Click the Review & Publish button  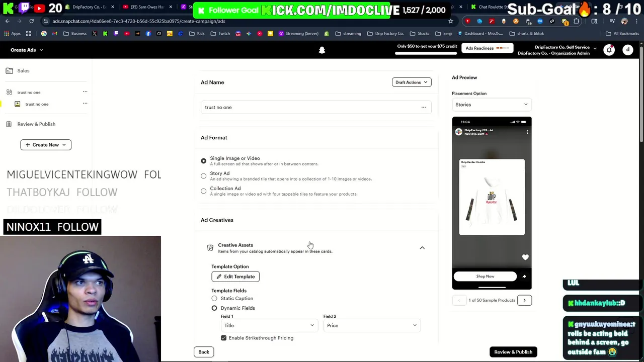(x=513, y=352)
